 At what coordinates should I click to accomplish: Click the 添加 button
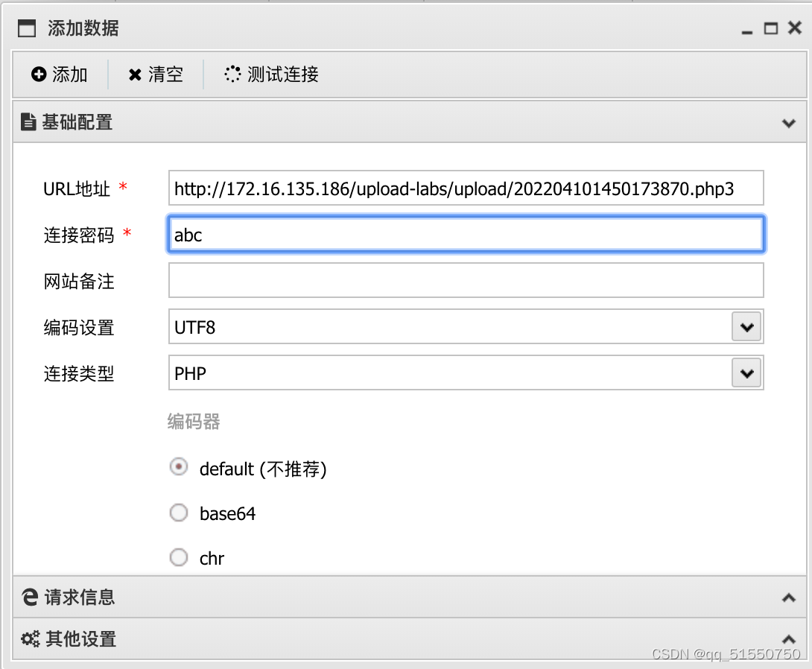pos(60,74)
